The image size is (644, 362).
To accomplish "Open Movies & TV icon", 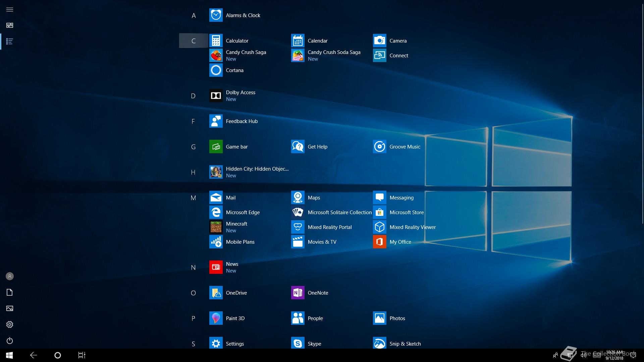I will click(298, 242).
